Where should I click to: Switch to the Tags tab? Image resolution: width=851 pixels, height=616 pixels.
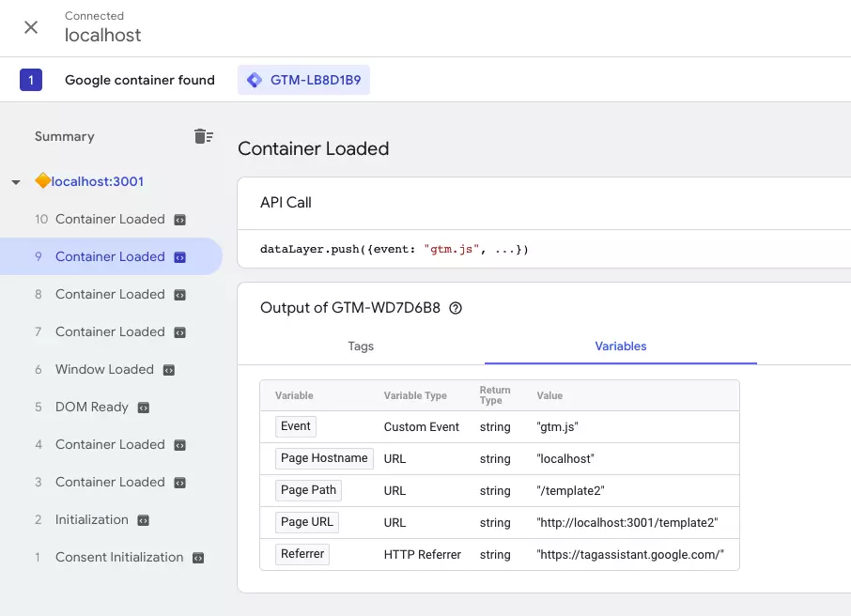coord(361,346)
